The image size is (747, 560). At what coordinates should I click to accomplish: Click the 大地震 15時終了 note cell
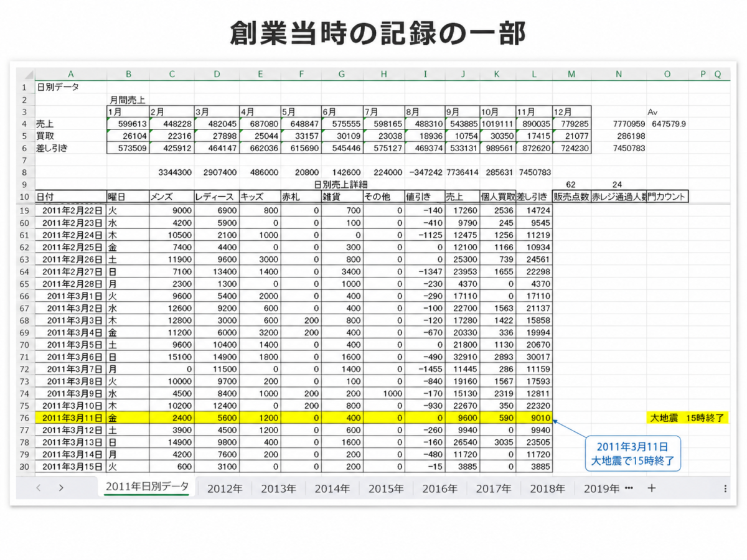pyautogui.click(x=687, y=418)
